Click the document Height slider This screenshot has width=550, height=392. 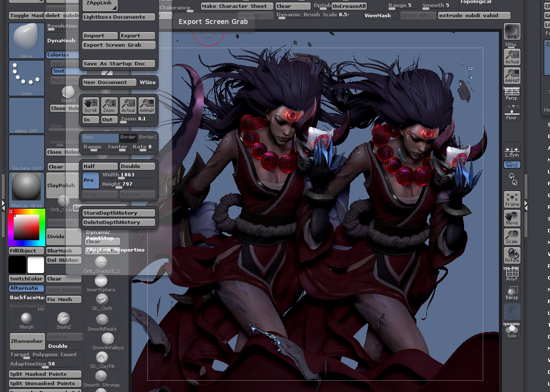click(128, 184)
